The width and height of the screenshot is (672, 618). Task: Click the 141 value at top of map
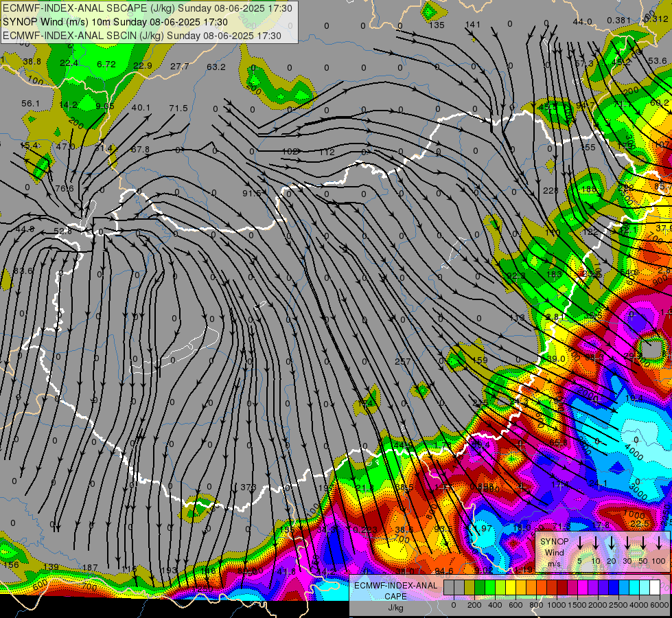(473, 25)
